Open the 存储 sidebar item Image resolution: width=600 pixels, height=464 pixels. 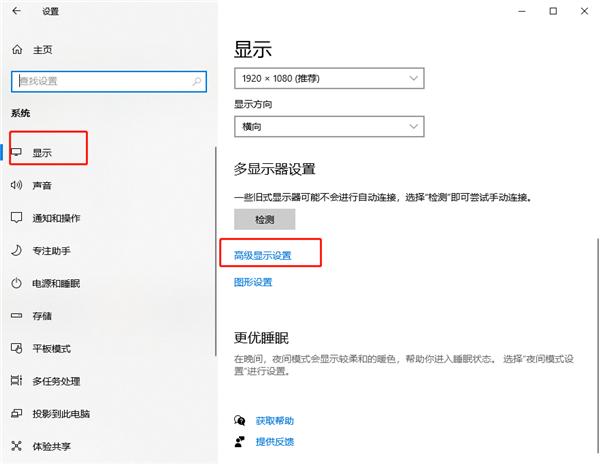point(109,316)
